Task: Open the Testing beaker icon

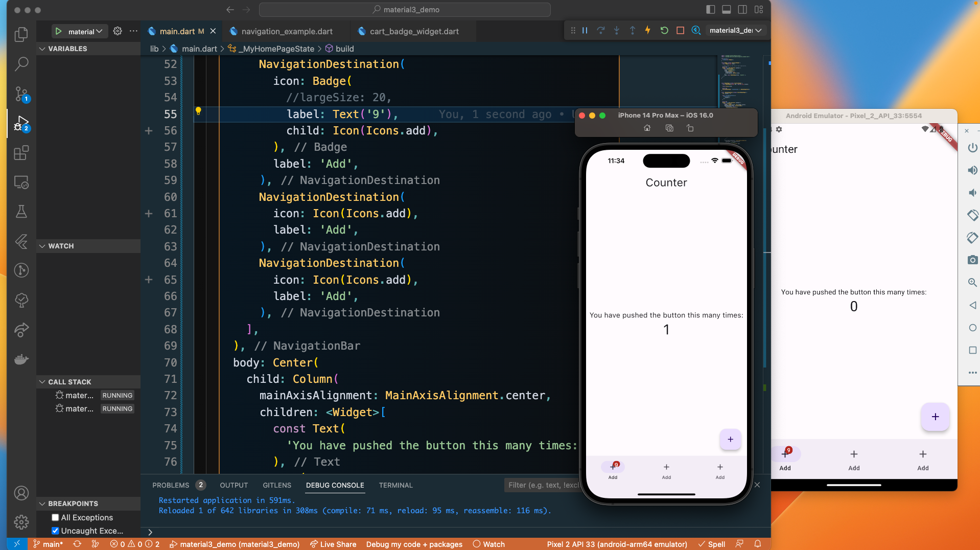Action: [21, 212]
